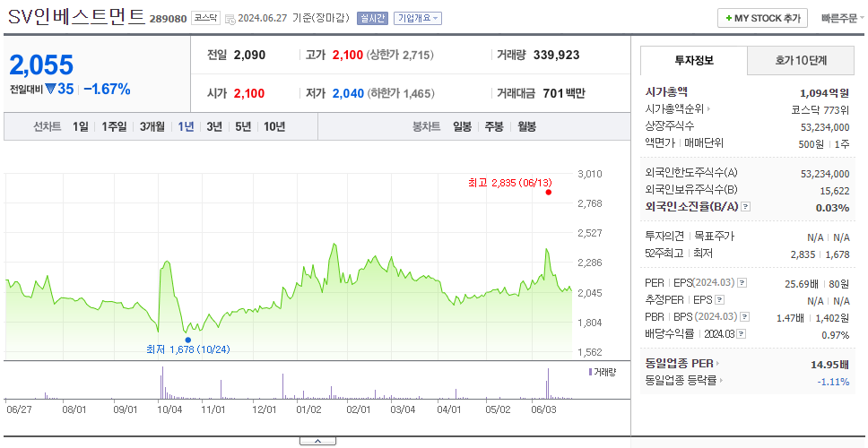Click the -1.11% sector change value
Screen dimensions: 868x448
pyautogui.click(x=833, y=381)
